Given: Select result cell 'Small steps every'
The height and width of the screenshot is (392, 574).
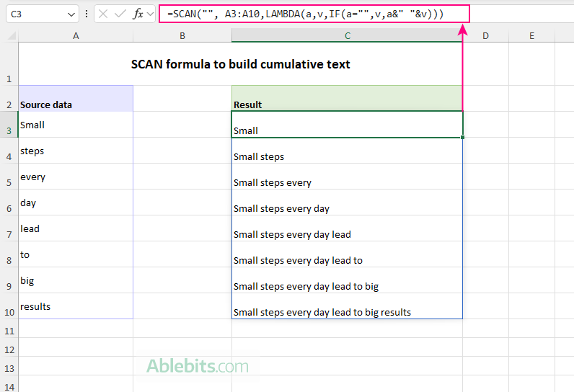Looking at the screenshot, I should 347,177.
